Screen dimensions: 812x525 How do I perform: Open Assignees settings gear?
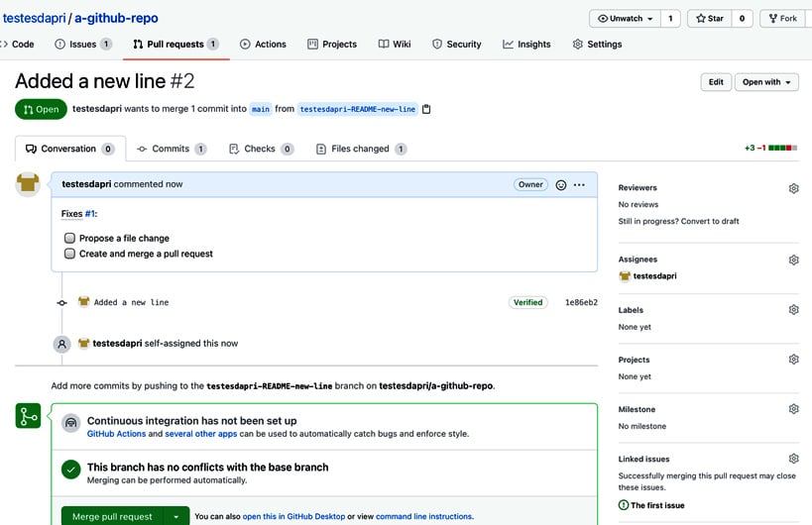click(x=793, y=260)
